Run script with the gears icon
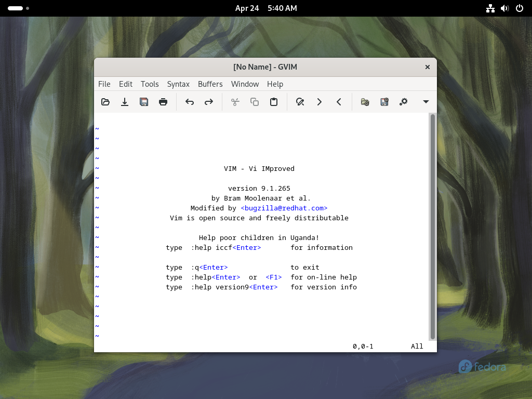 [403, 102]
